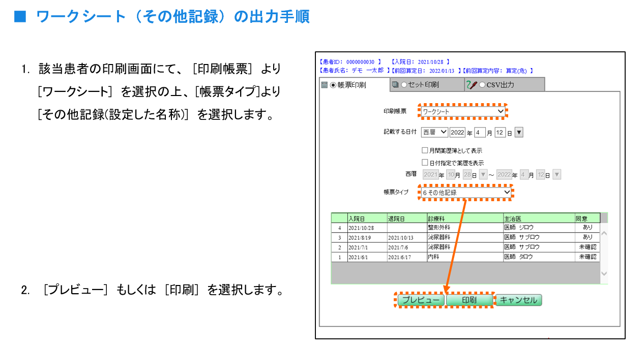The height and width of the screenshot is (348, 644).
Task: Click the table scrollbar up arrow
Action: pyautogui.click(x=604, y=234)
